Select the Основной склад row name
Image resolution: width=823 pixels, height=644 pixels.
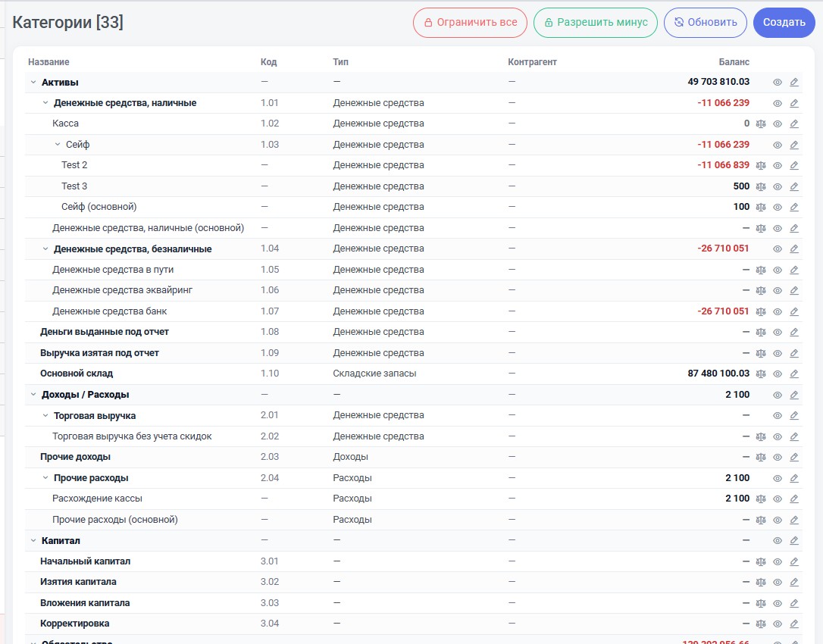pos(77,374)
